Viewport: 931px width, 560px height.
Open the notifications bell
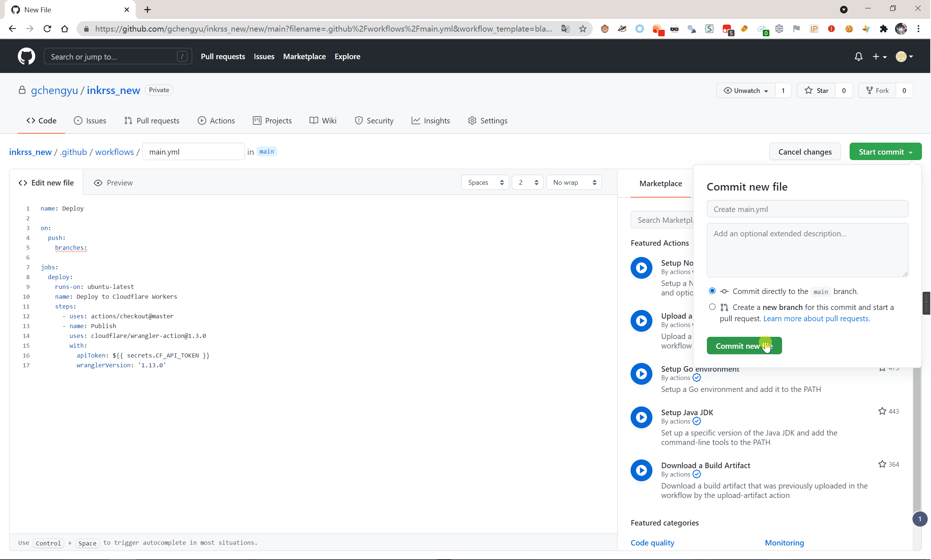click(x=858, y=57)
